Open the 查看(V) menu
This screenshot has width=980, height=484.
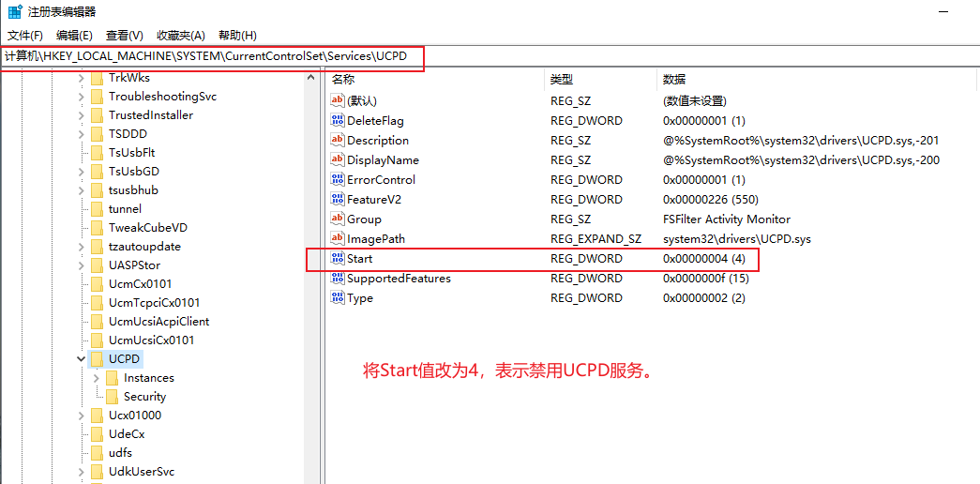tap(125, 36)
